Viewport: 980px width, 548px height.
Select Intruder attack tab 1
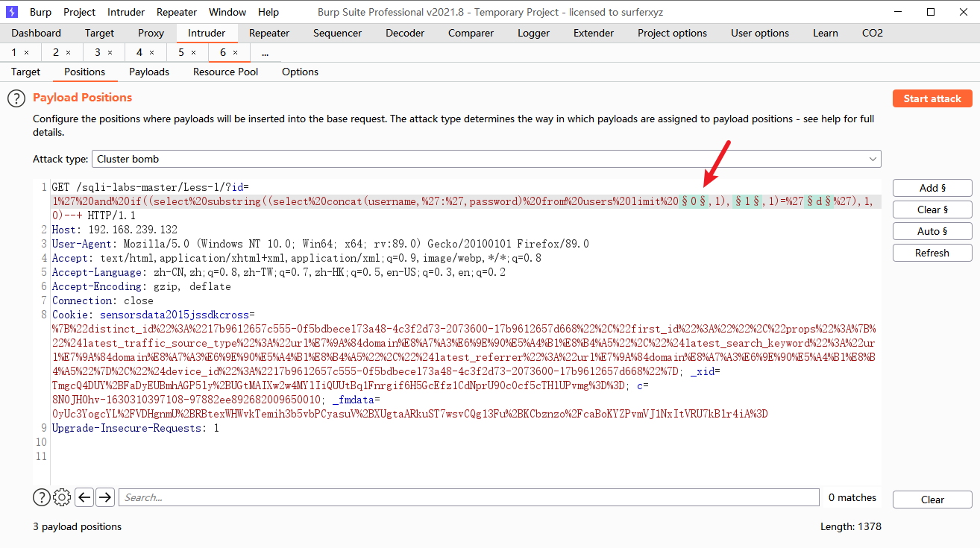14,52
